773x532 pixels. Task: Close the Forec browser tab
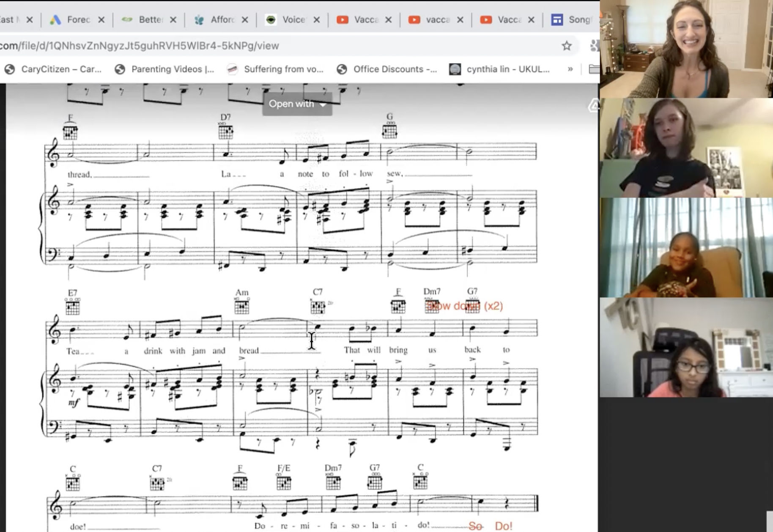click(x=101, y=19)
